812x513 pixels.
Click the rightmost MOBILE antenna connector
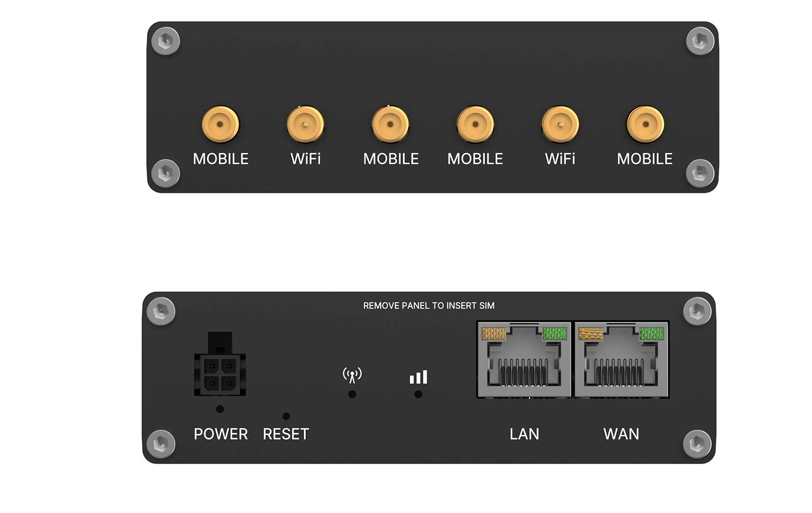tap(645, 124)
